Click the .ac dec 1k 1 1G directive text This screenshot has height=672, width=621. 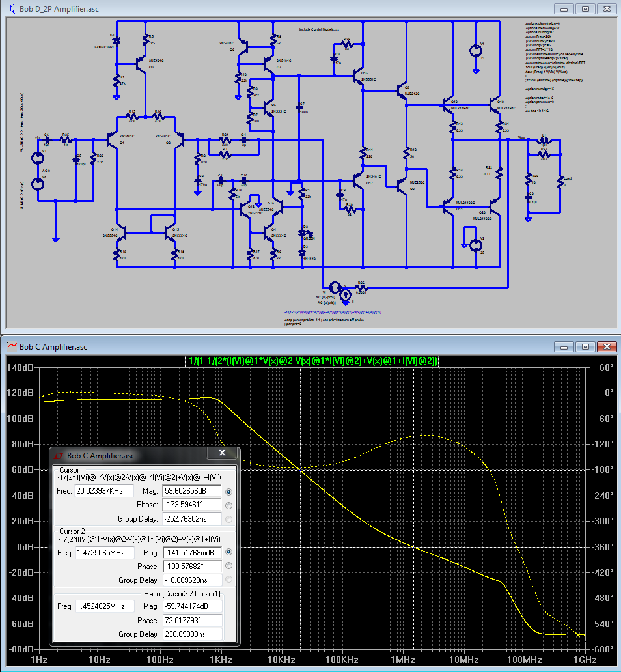(x=538, y=111)
